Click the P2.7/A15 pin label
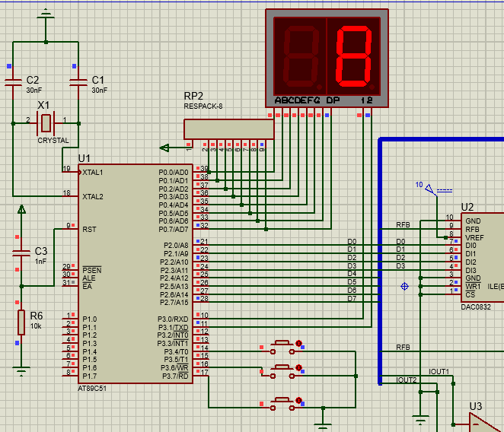 pos(174,302)
